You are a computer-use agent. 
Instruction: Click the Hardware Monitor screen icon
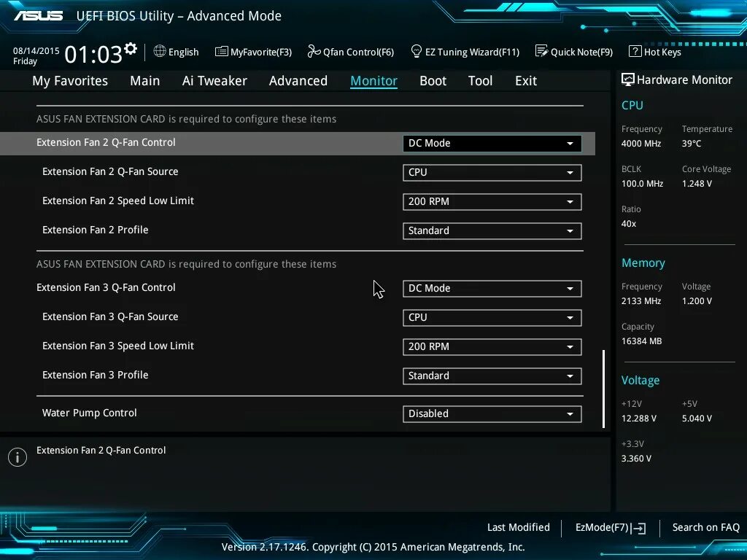628,79
